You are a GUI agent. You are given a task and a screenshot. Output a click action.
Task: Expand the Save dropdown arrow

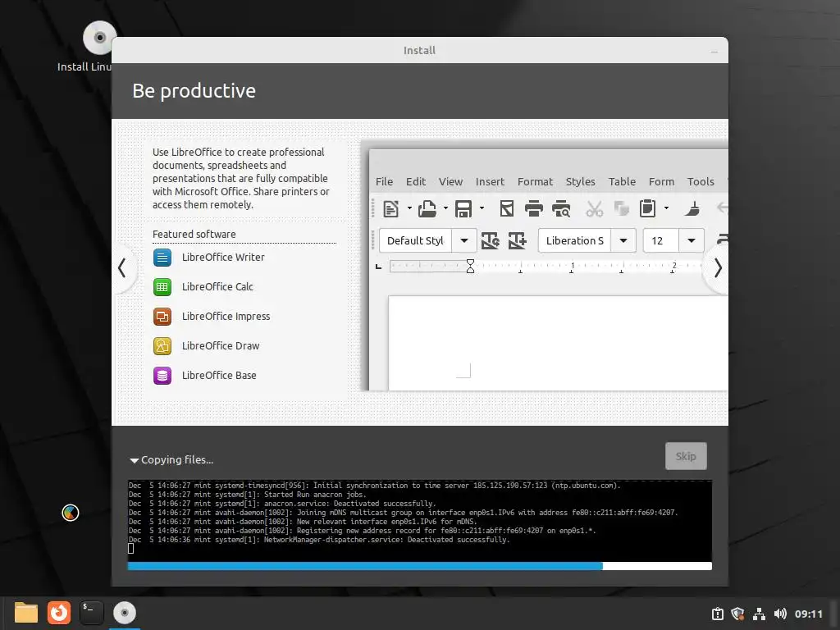coord(482,208)
